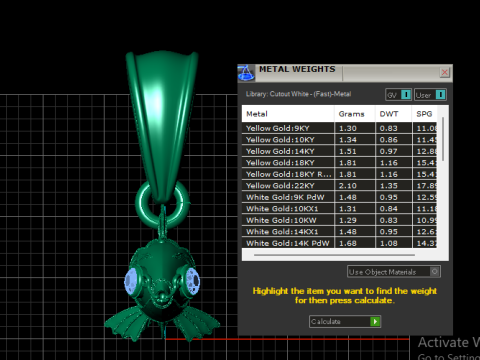Screen dimensions: 480x360
Task: Click the 1.08 DWT value for 14K PdW
Action: click(389, 243)
